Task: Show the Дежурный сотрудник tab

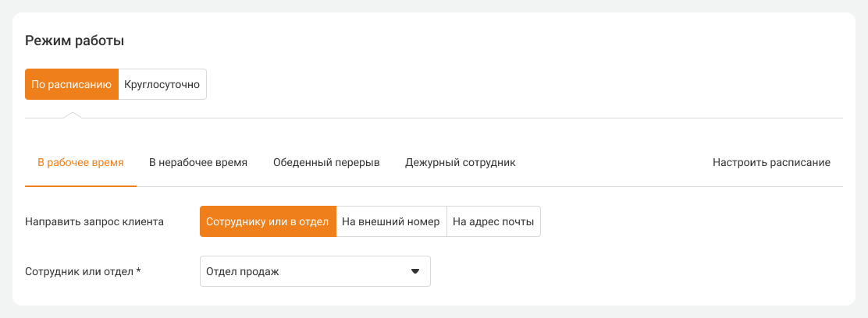Action: 461,163
